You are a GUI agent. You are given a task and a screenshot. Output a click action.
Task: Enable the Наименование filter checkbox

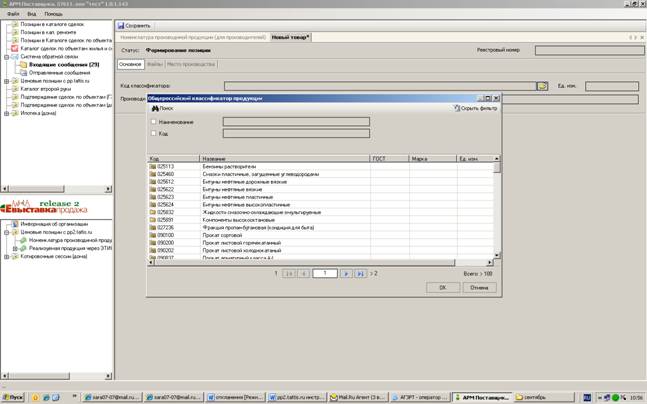pos(153,122)
